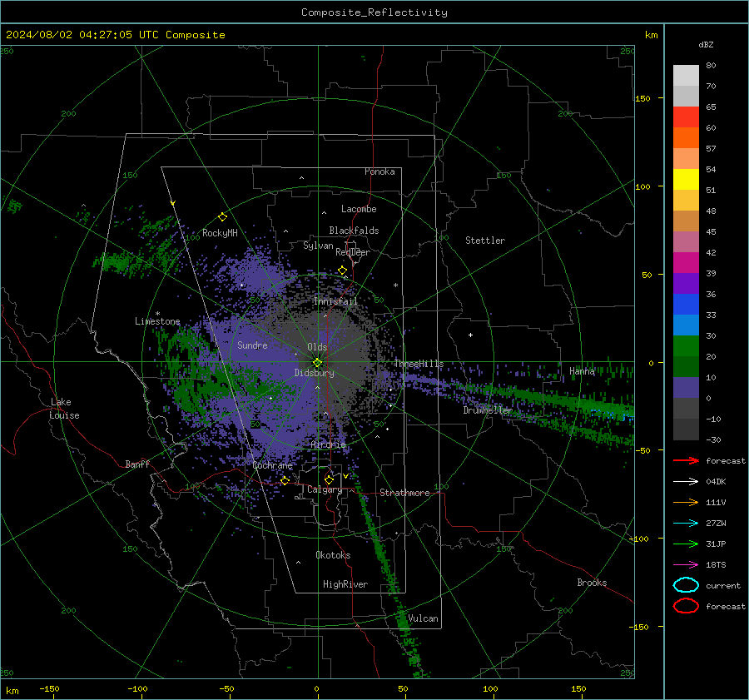
Task: Select the white 04DK arrow legend icon
Action: click(x=686, y=482)
